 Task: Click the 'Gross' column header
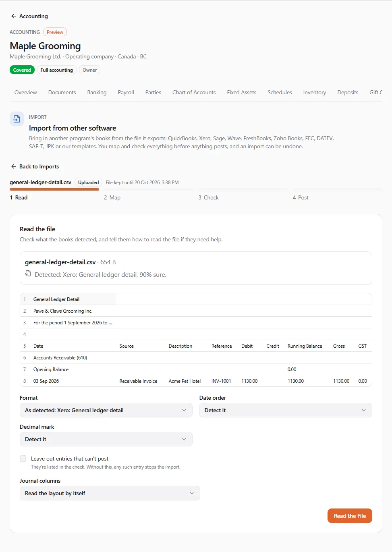point(339,346)
